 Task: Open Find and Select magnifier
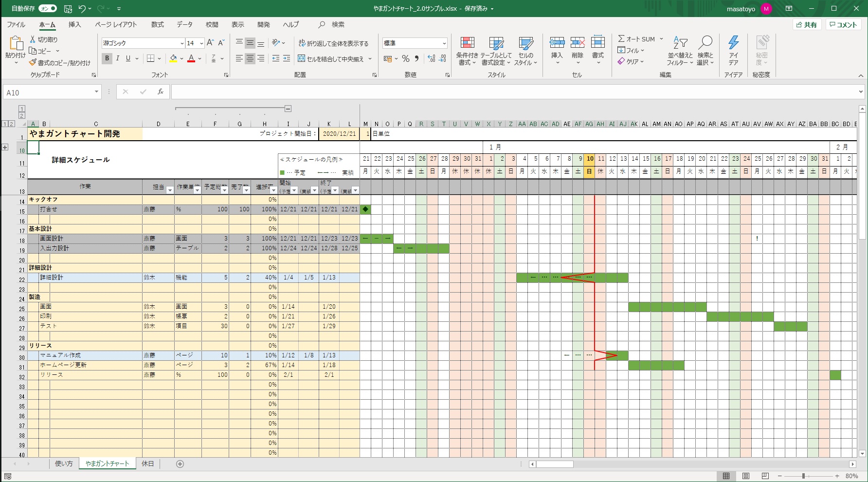[705, 51]
